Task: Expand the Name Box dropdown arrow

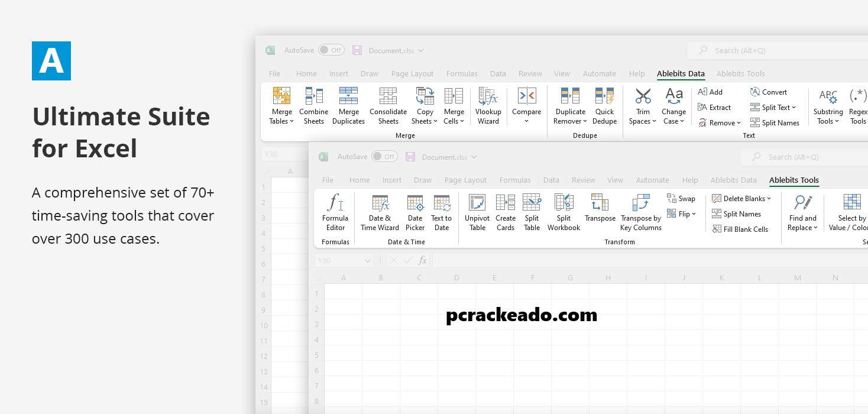Action: (368, 260)
